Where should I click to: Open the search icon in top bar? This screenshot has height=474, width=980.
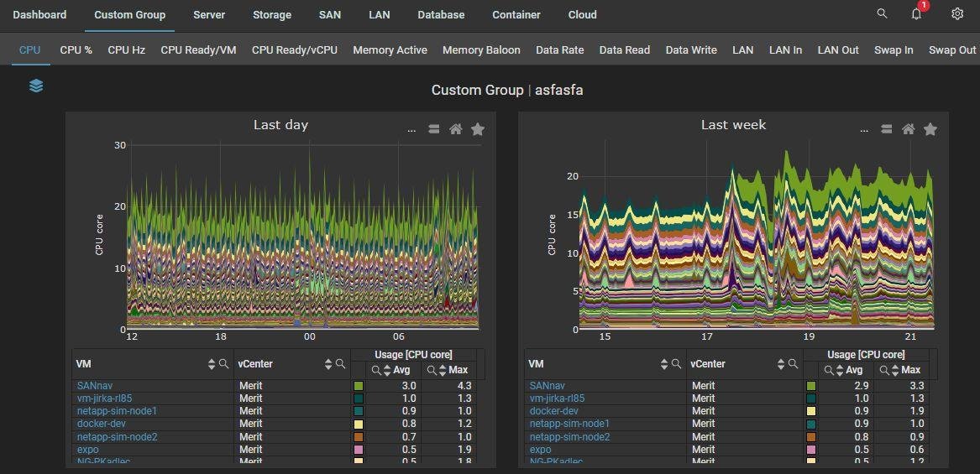click(x=882, y=14)
